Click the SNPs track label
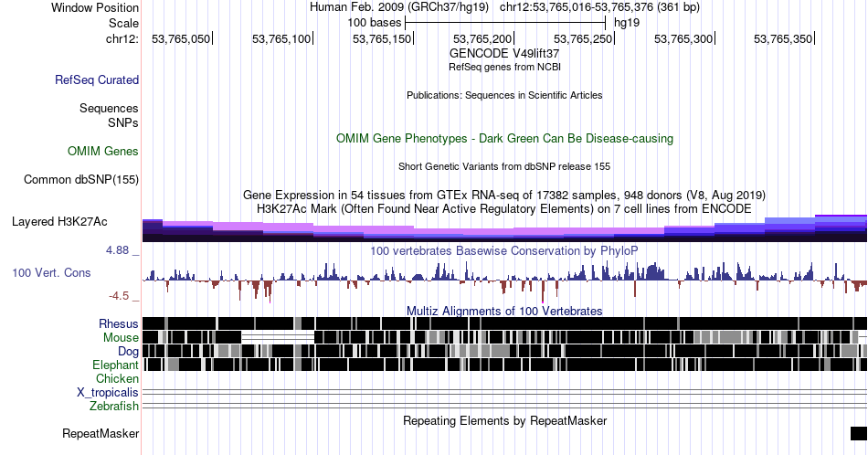The image size is (868, 455). click(123, 122)
